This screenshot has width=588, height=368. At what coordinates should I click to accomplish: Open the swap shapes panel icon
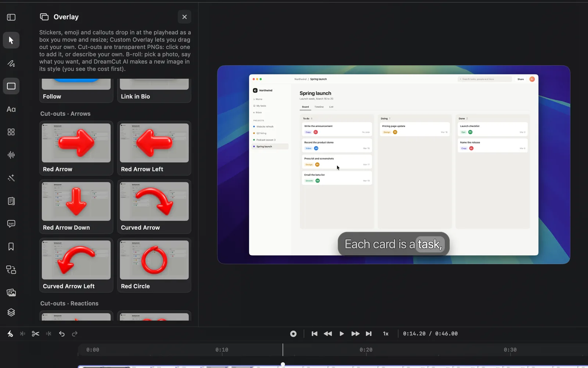(x=11, y=270)
